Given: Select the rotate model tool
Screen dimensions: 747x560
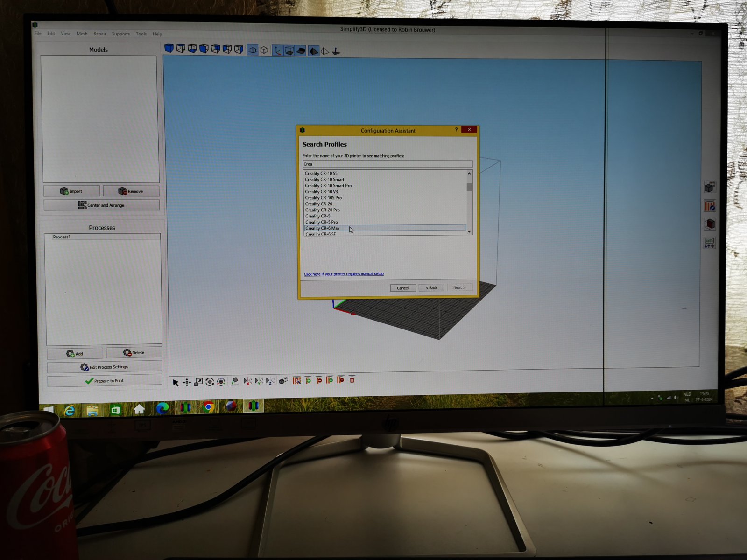Looking at the screenshot, I should 210,382.
